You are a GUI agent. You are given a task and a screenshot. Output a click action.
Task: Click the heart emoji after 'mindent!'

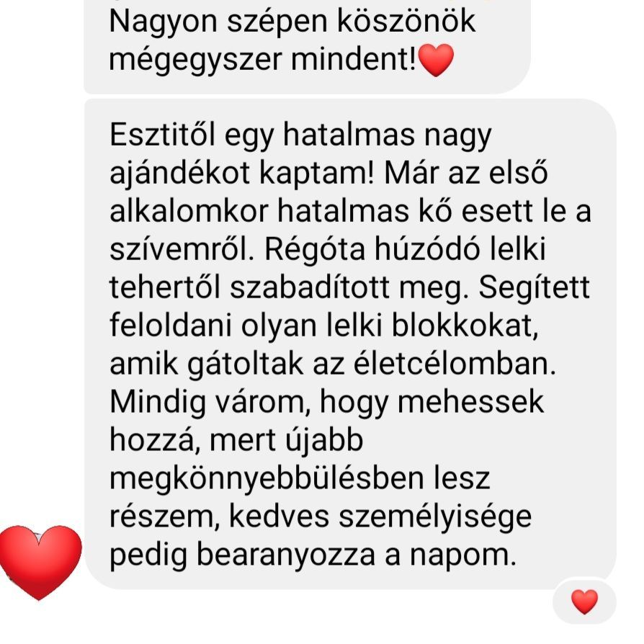(x=436, y=61)
